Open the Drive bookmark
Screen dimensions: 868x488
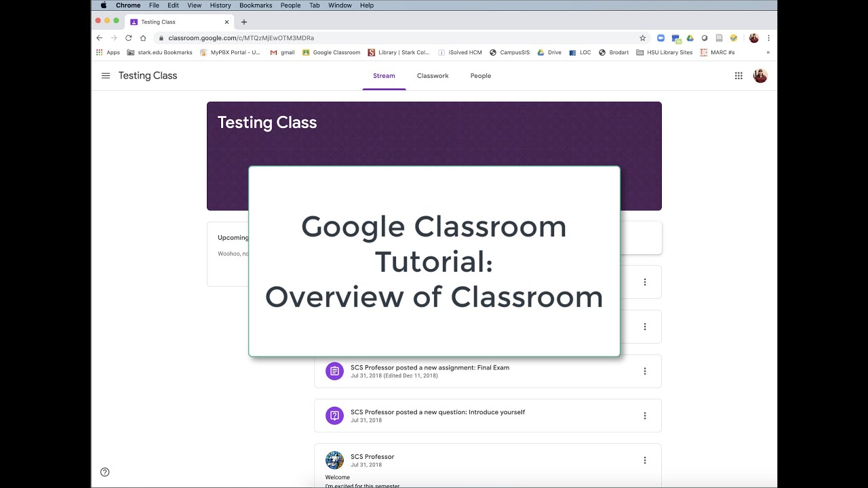pyautogui.click(x=550, y=52)
